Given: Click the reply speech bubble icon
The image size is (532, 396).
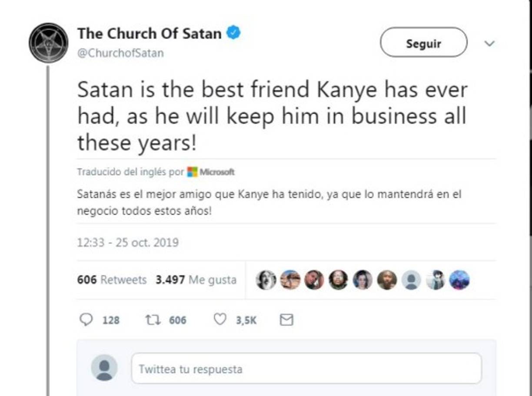Looking at the screenshot, I should tap(87, 320).
